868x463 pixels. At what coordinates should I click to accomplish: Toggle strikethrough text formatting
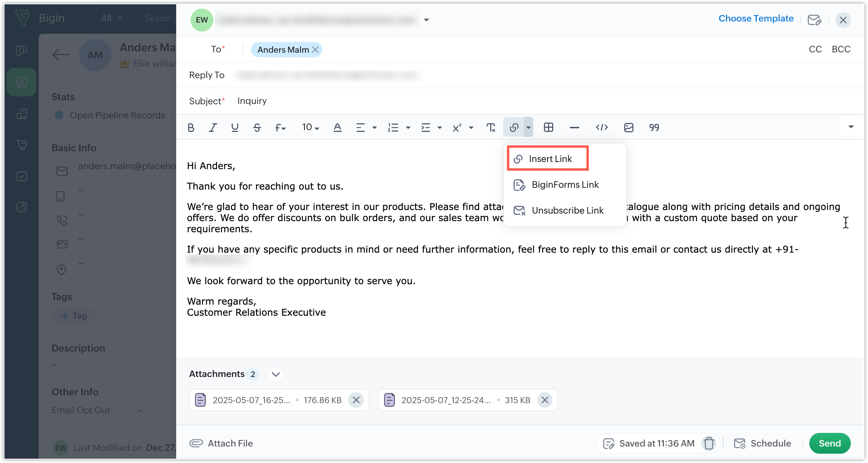click(x=257, y=128)
